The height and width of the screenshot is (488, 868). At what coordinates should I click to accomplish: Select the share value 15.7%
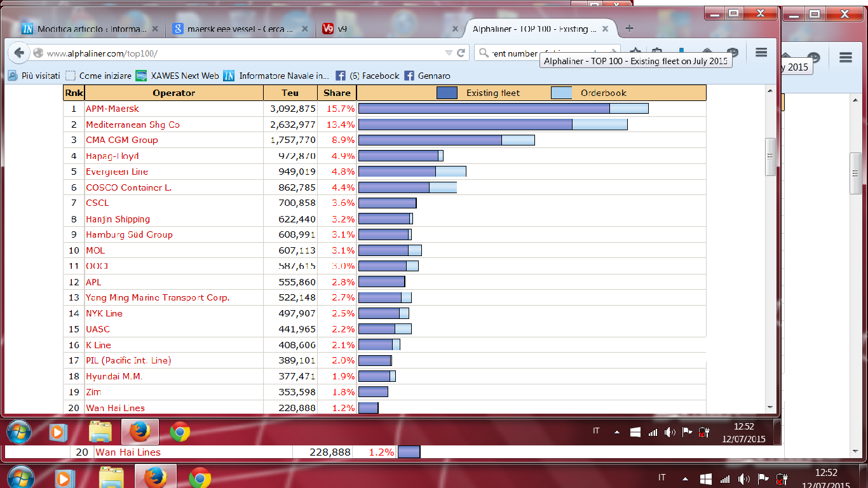pyautogui.click(x=341, y=109)
